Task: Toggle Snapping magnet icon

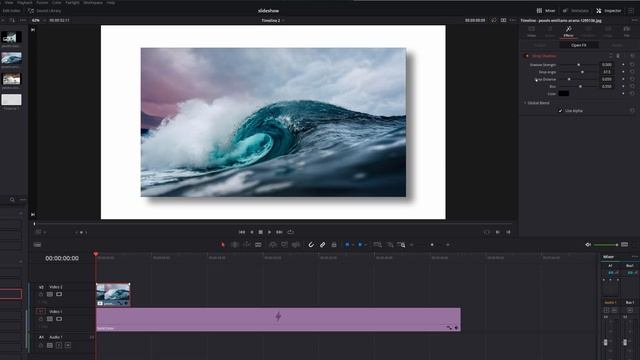Action: pos(311,244)
